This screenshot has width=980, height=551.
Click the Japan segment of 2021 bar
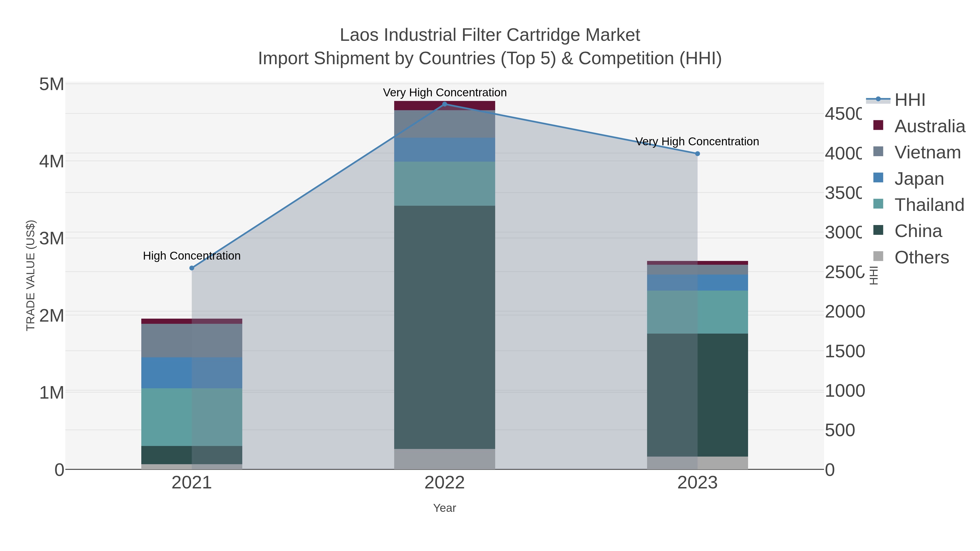(x=192, y=373)
